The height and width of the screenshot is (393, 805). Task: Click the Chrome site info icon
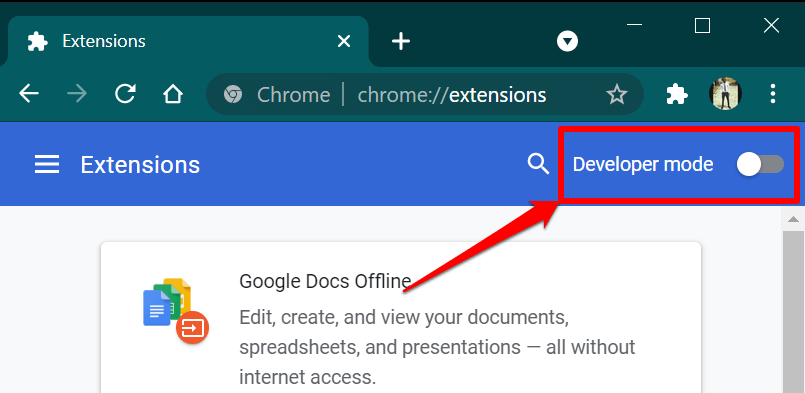pos(233,95)
